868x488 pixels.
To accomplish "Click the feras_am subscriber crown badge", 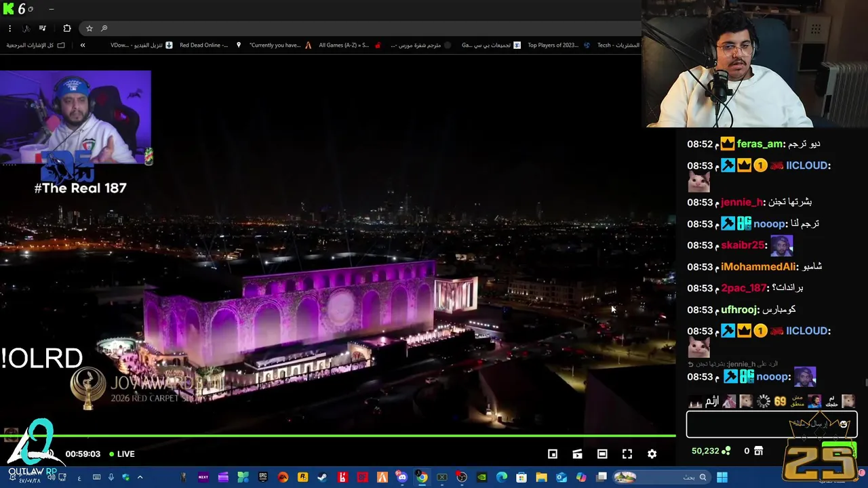I will coord(728,144).
